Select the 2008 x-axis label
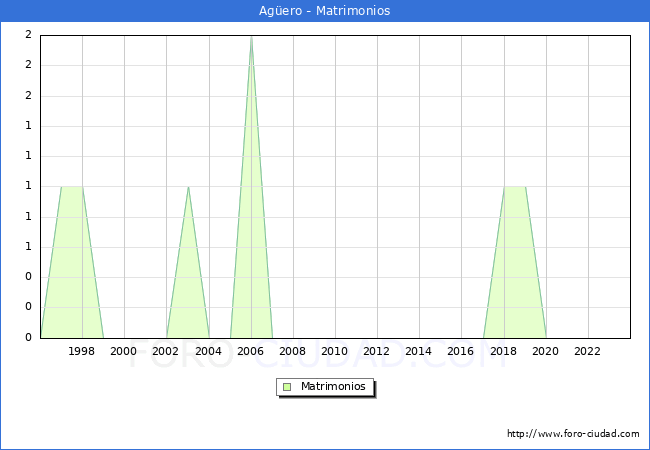Viewport: 650px width, 450px height. [292, 351]
